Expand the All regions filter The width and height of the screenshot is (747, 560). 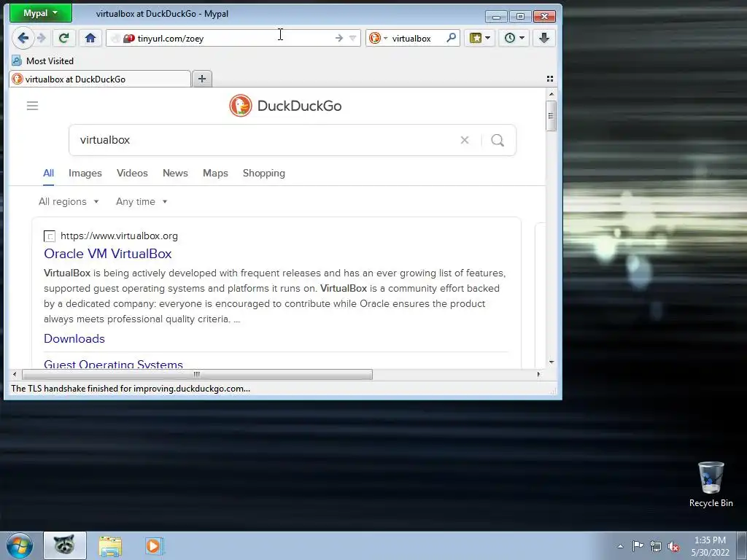pos(69,201)
